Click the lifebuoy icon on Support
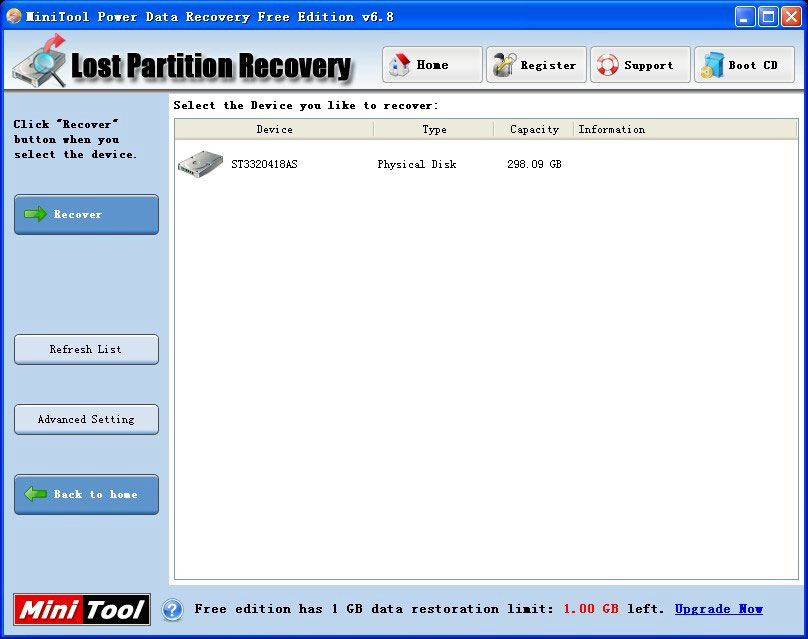 click(608, 65)
